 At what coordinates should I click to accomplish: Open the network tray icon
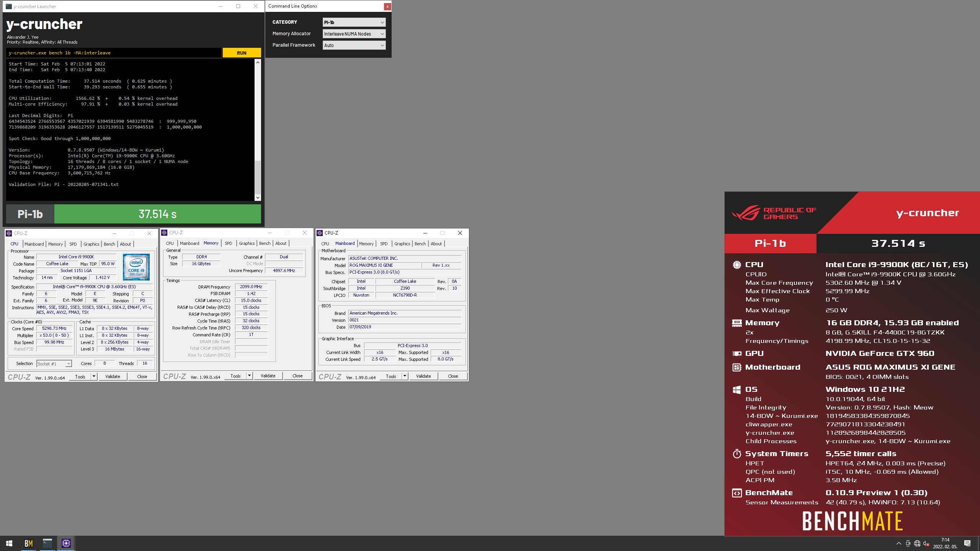pyautogui.click(x=917, y=543)
